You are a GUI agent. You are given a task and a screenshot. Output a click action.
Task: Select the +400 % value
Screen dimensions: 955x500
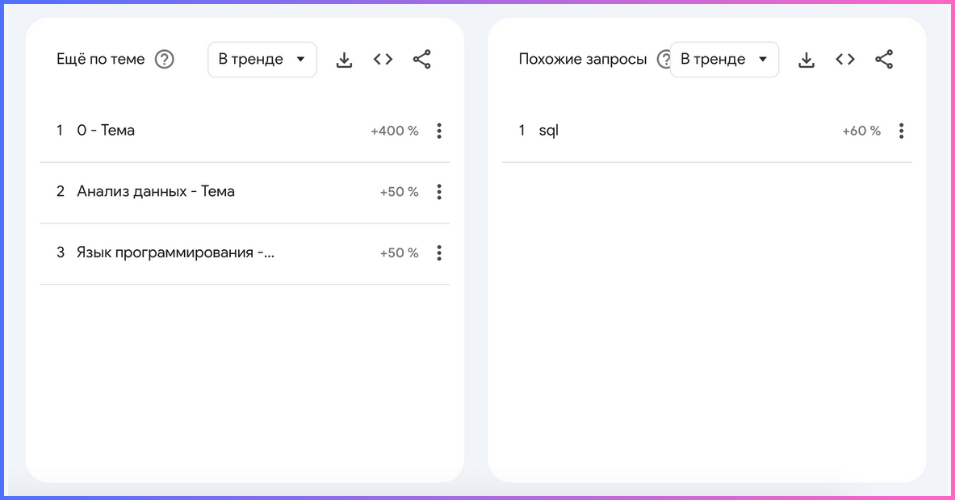pyautogui.click(x=395, y=131)
